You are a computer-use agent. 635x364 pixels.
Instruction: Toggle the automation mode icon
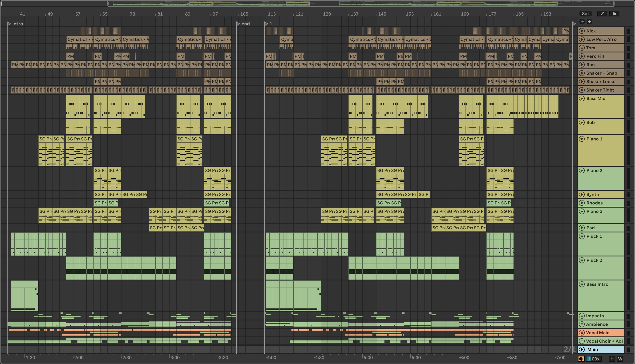pyautogui.click(x=602, y=14)
